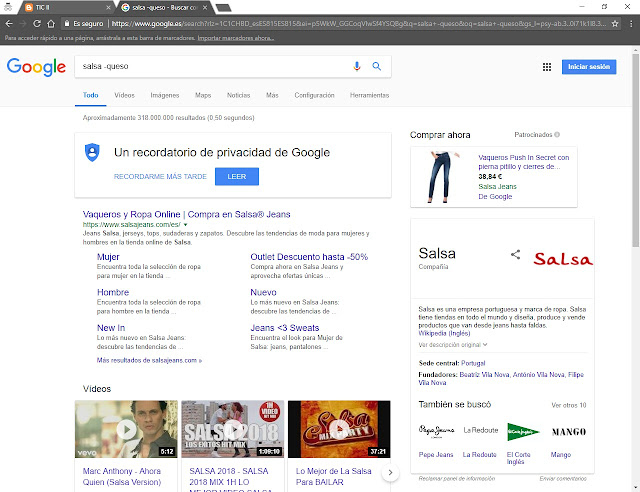Viewport: 640px width, 492px height.
Task: Select the Todo results tab
Action: click(x=91, y=95)
